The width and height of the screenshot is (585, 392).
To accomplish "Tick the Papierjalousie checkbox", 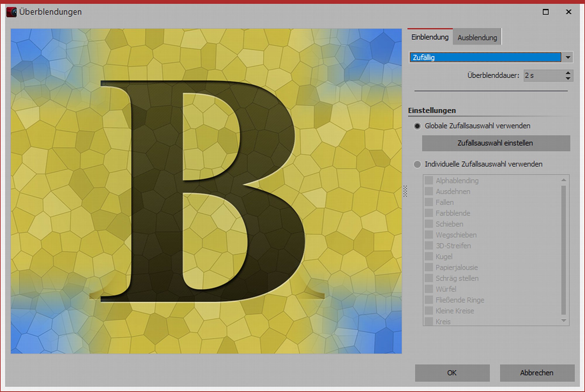I will point(429,267).
